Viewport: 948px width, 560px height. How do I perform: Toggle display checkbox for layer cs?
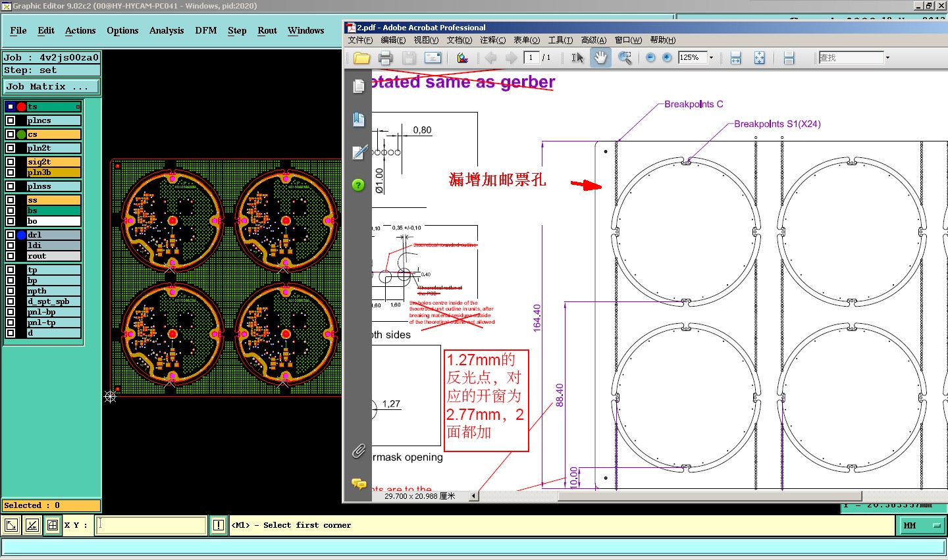pos(11,134)
